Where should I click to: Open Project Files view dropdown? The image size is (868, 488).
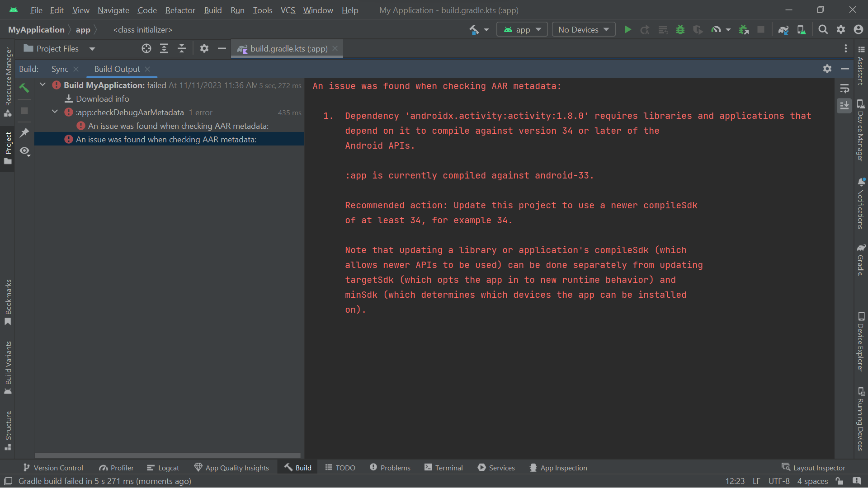point(92,49)
